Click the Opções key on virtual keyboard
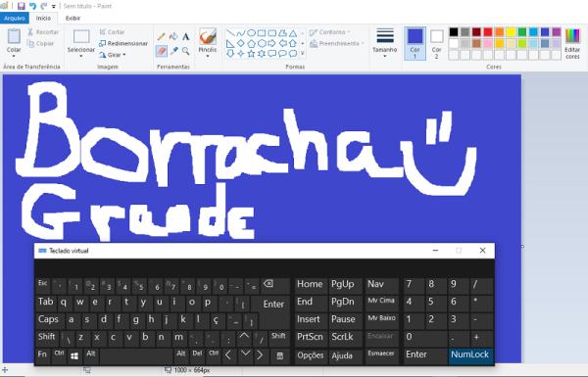 [311, 355]
